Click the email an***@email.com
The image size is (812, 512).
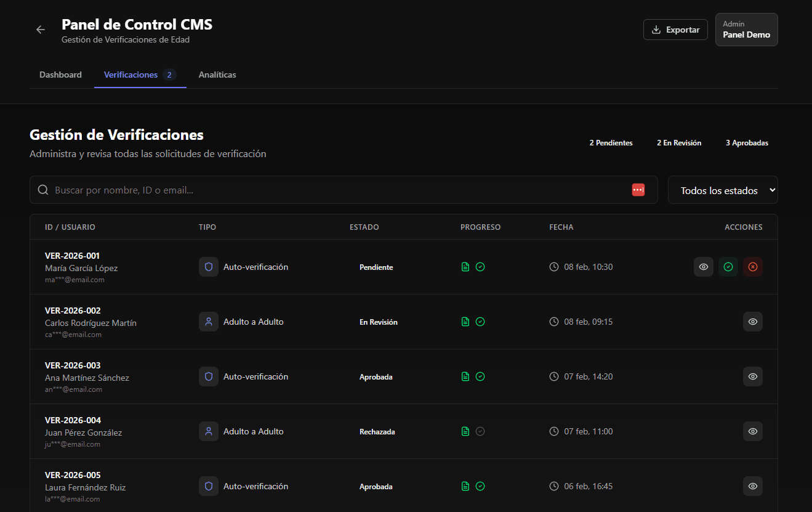(x=74, y=389)
